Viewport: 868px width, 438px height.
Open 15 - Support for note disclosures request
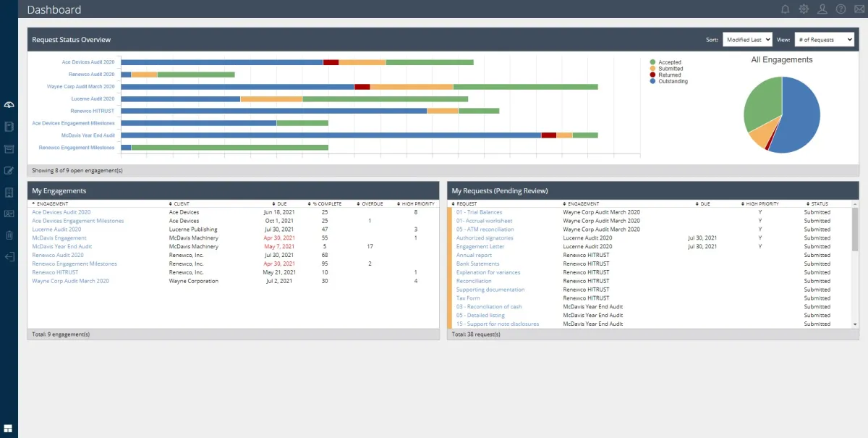(497, 324)
